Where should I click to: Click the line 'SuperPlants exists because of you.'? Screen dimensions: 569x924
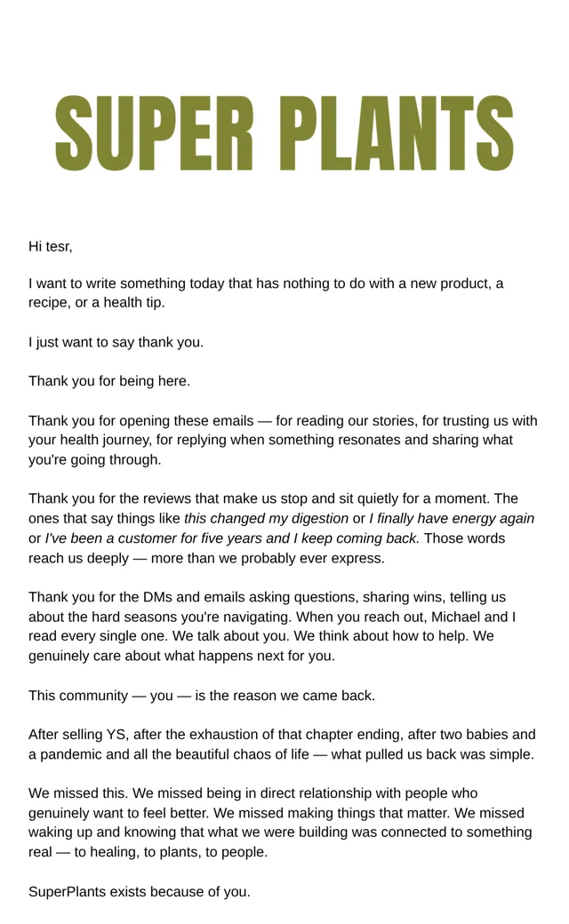[140, 892]
